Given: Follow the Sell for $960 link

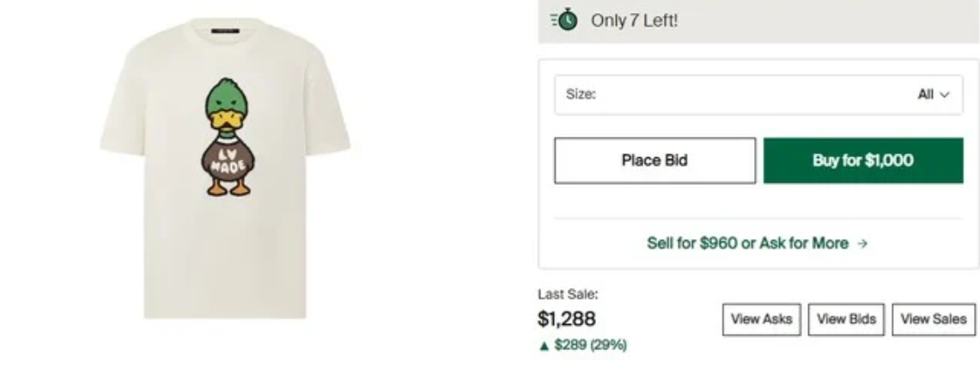Looking at the screenshot, I should (x=747, y=243).
